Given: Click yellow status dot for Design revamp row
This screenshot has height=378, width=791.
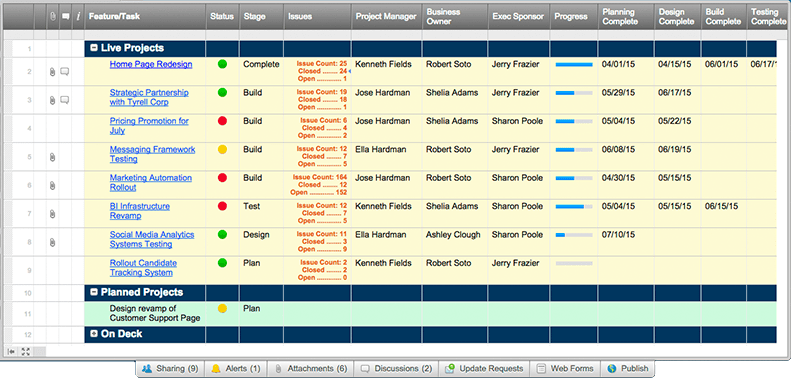Looking at the screenshot, I should 222,308.
